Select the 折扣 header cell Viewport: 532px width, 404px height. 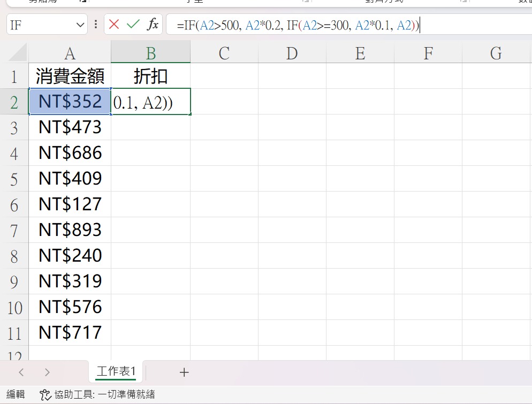pos(150,76)
